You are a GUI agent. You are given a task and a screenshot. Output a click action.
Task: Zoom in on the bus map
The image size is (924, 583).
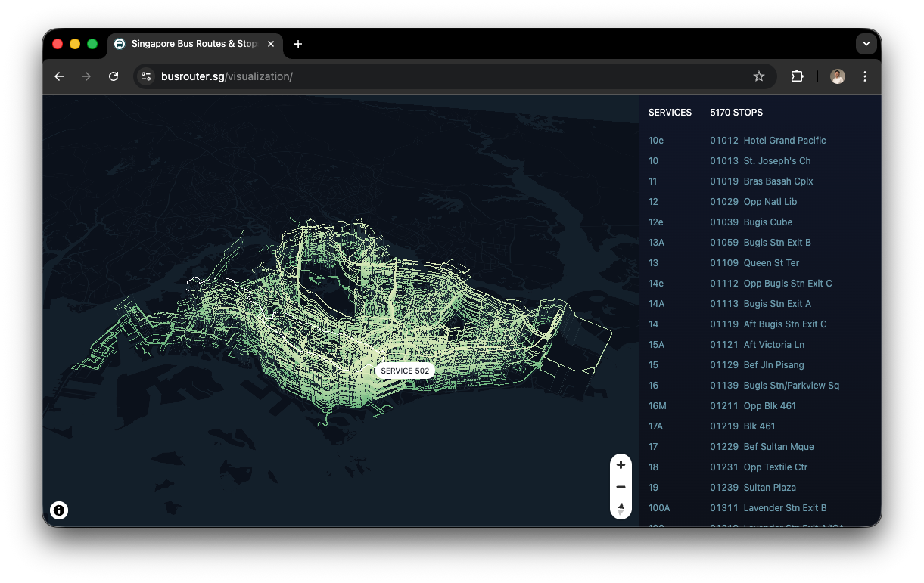621,465
